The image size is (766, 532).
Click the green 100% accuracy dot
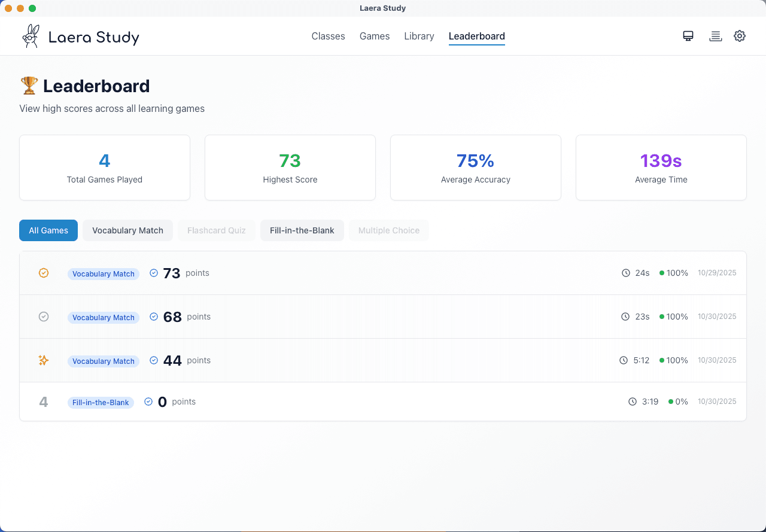[x=661, y=273]
